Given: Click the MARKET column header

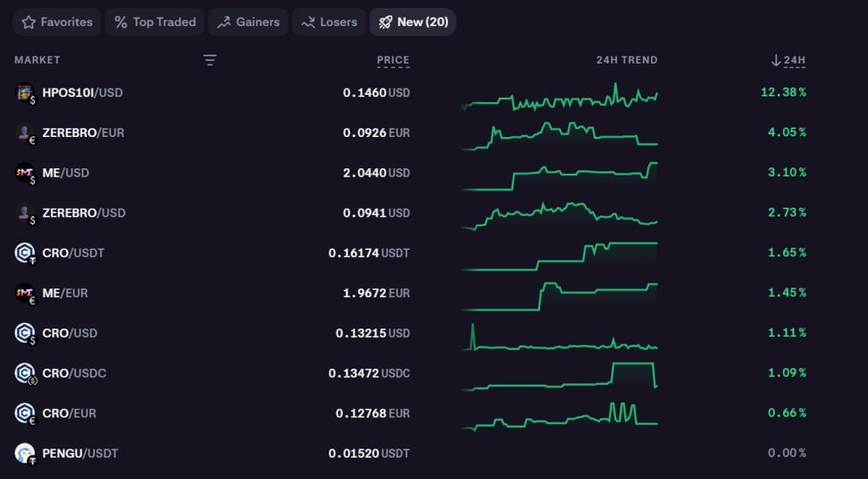Looking at the screenshot, I should pos(37,60).
